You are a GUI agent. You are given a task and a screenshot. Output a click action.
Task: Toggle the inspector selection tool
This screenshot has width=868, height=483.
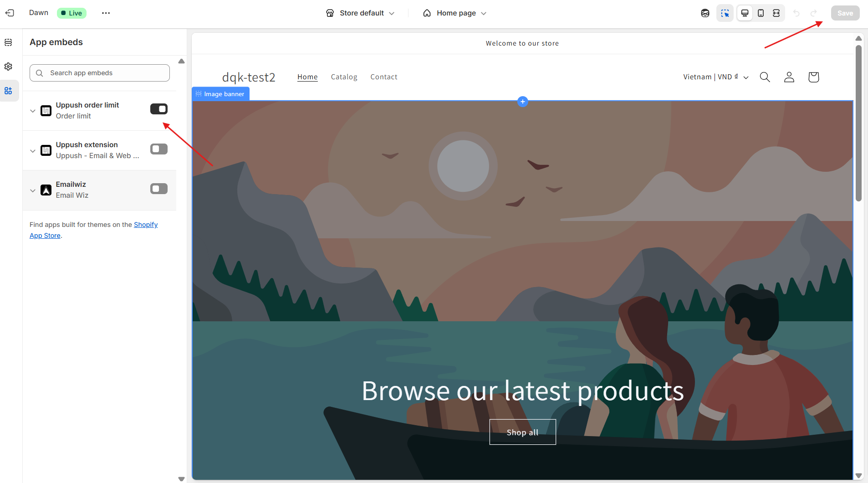[725, 13]
